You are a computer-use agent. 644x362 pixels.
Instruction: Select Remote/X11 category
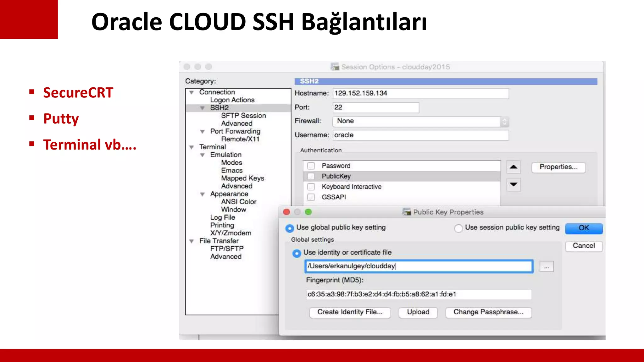click(x=240, y=139)
